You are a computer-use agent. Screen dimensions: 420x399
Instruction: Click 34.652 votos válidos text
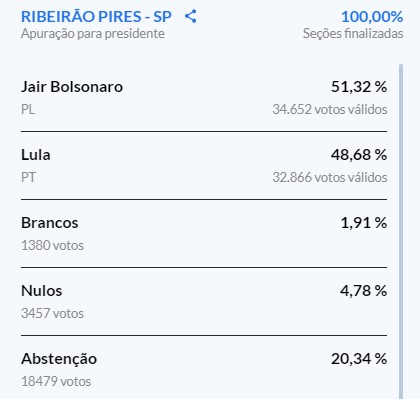(330, 109)
